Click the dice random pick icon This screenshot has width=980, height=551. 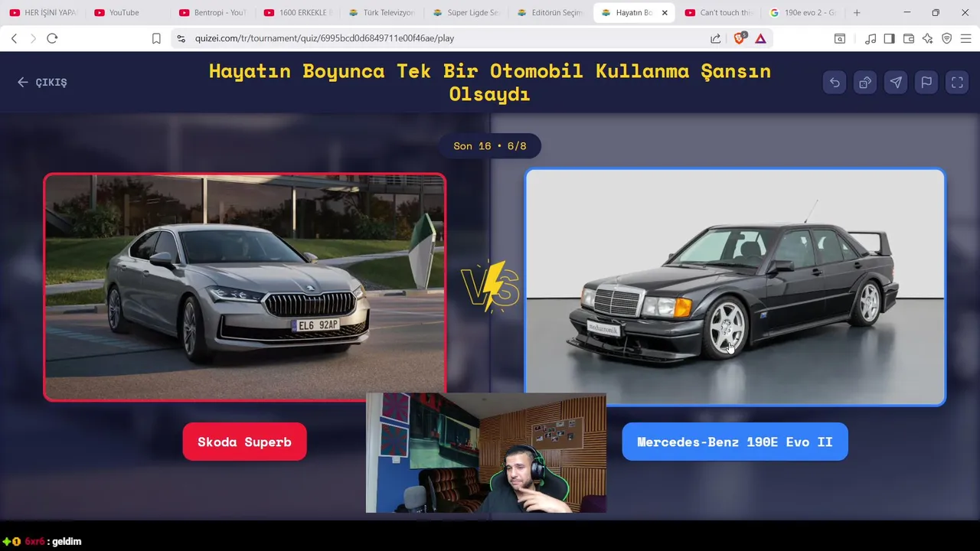pyautogui.click(x=865, y=83)
